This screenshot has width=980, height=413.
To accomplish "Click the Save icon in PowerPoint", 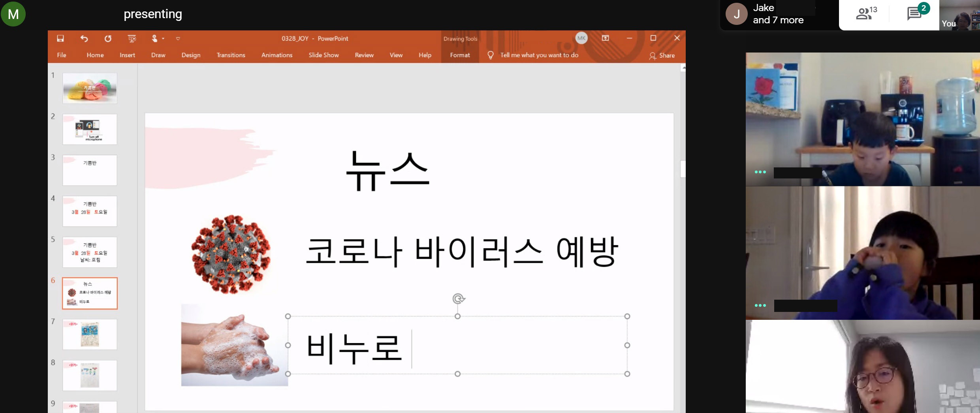I will pyautogui.click(x=60, y=38).
